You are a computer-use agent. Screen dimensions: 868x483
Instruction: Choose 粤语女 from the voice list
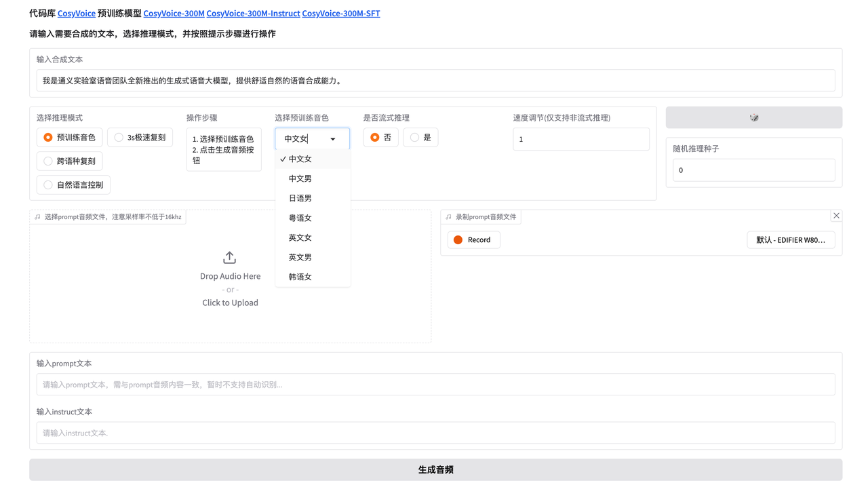(300, 218)
